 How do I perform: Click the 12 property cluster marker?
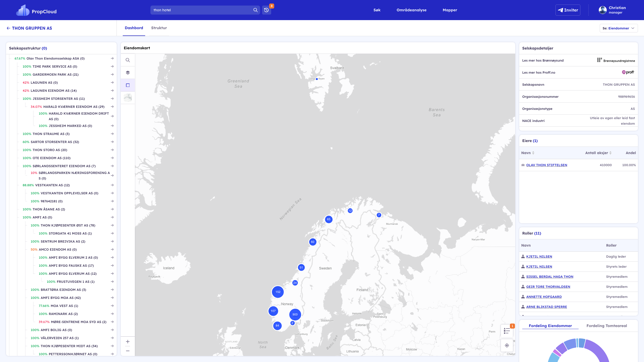point(350,211)
